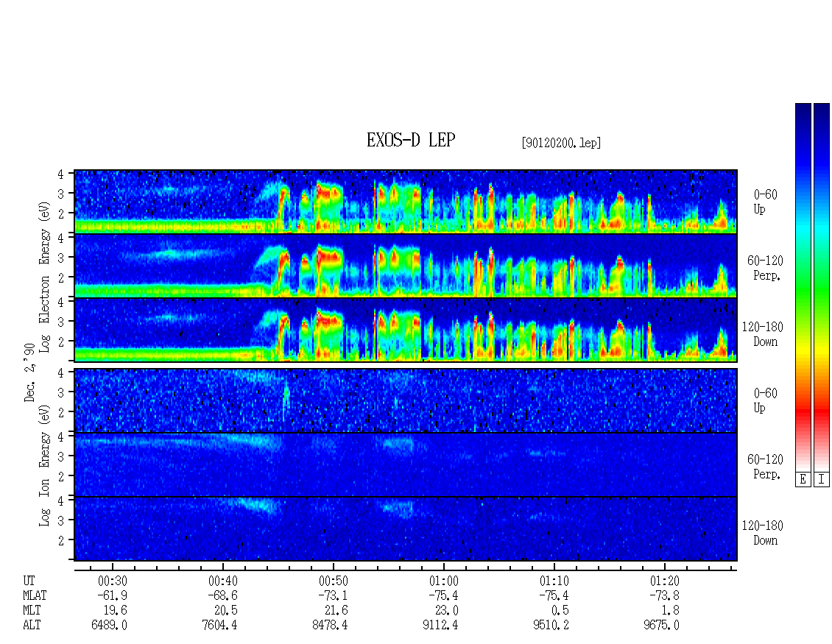Click the MLAT value -73.1
The width and height of the screenshot is (832, 644).
tap(334, 595)
